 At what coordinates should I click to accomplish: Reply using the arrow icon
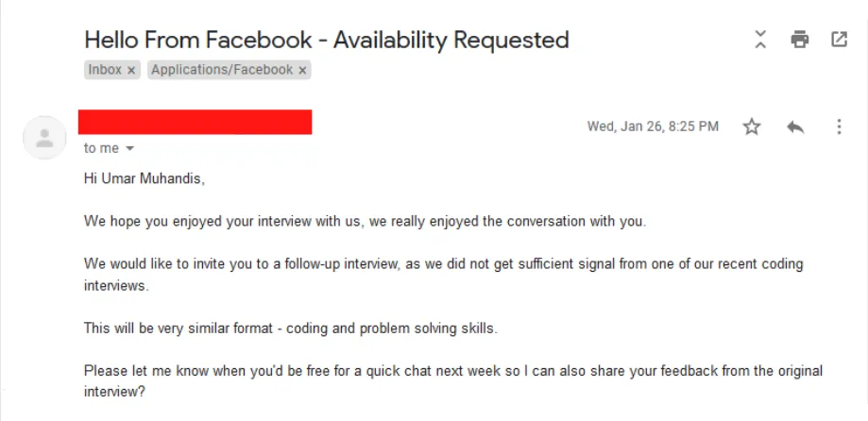point(795,126)
